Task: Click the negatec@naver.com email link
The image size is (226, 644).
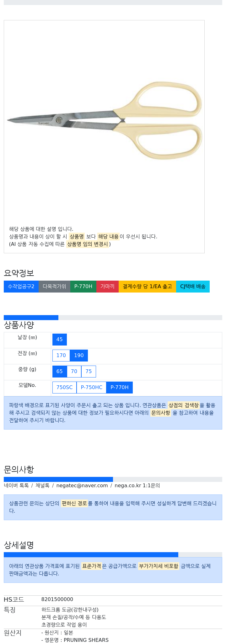Action: click(82, 486)
